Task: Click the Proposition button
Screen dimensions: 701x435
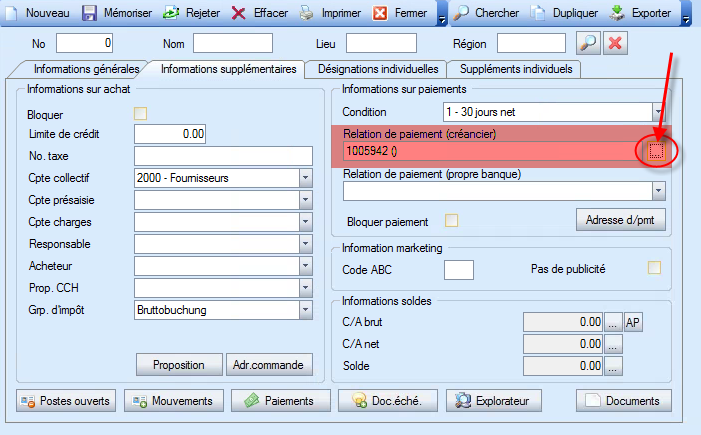Action: click(x=179, y=365)
